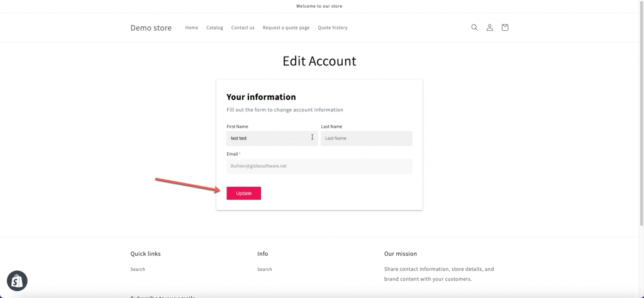Focus the First Name field containing test test
This screenshot has height=298, width=644.
click(271, 138)
